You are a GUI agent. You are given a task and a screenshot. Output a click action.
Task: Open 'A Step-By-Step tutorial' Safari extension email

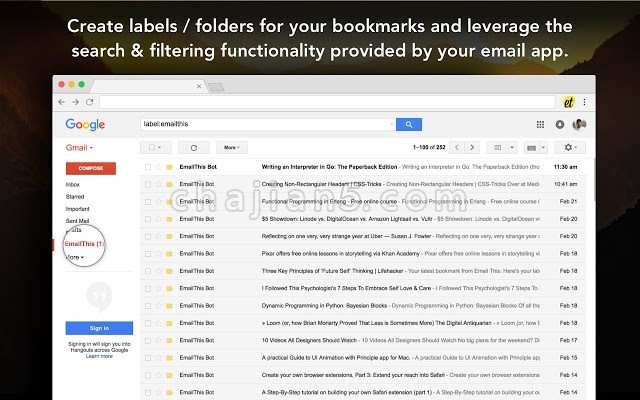pyautogui.click(x=362, y=392)
